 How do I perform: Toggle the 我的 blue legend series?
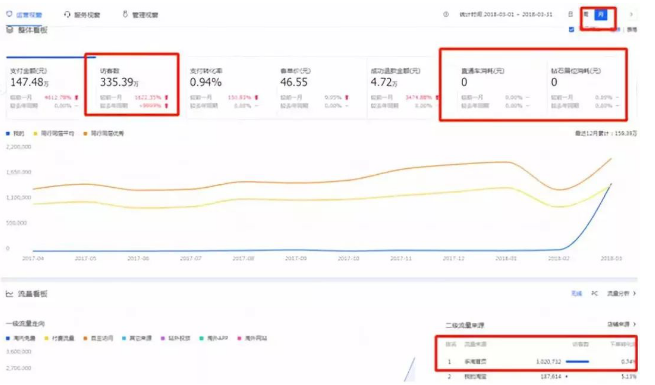coord(15,134)
